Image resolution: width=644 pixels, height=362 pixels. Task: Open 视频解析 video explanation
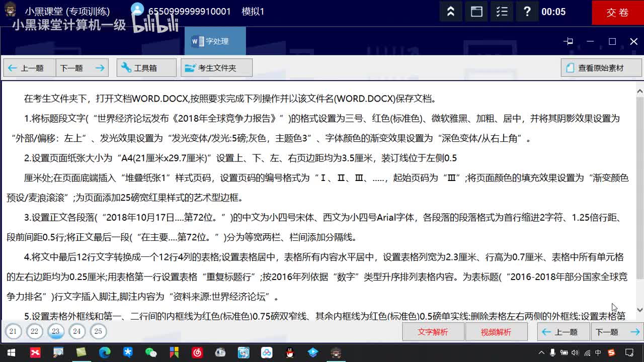pos(496,332)
